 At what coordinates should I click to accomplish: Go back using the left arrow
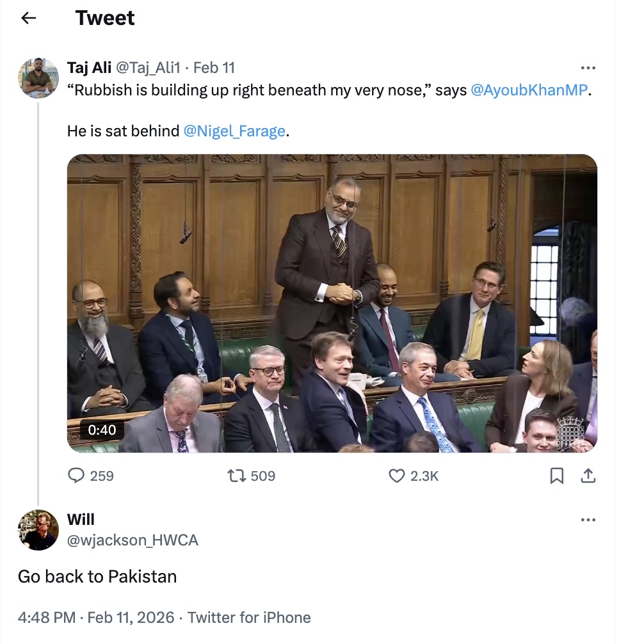click(28, 18)
